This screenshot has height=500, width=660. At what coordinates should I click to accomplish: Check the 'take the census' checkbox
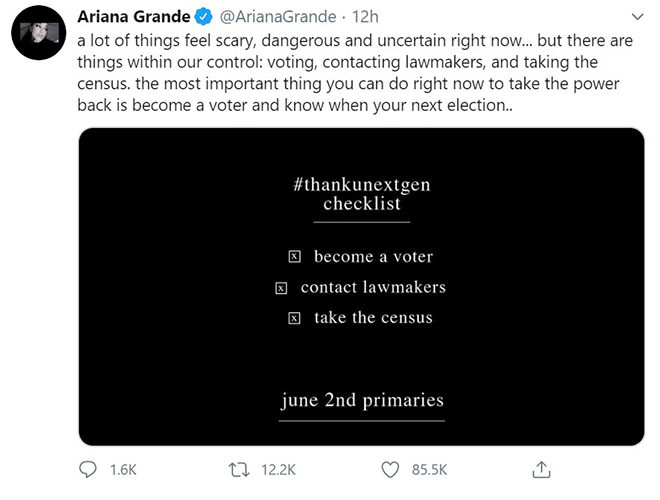[x=294, y=319]
